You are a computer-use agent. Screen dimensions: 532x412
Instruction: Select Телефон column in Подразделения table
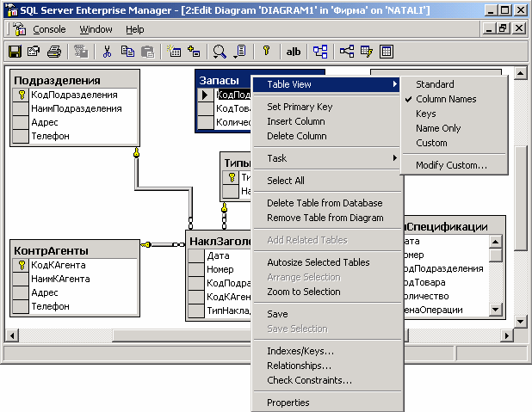50,136
